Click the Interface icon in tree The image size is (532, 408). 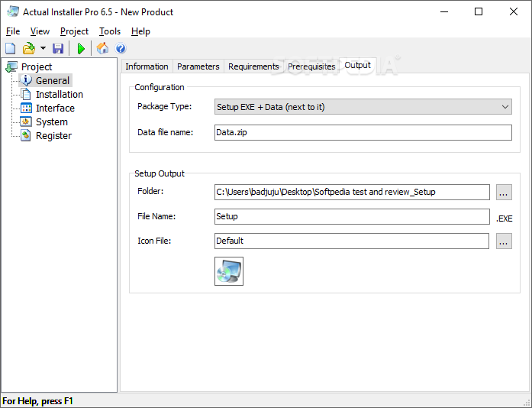pos(26,108)
